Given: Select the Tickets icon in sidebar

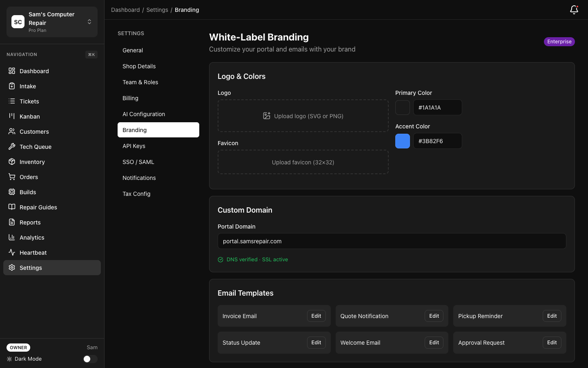Looking at the screenshot, I should pyautogui.click(x=12, y=101).
